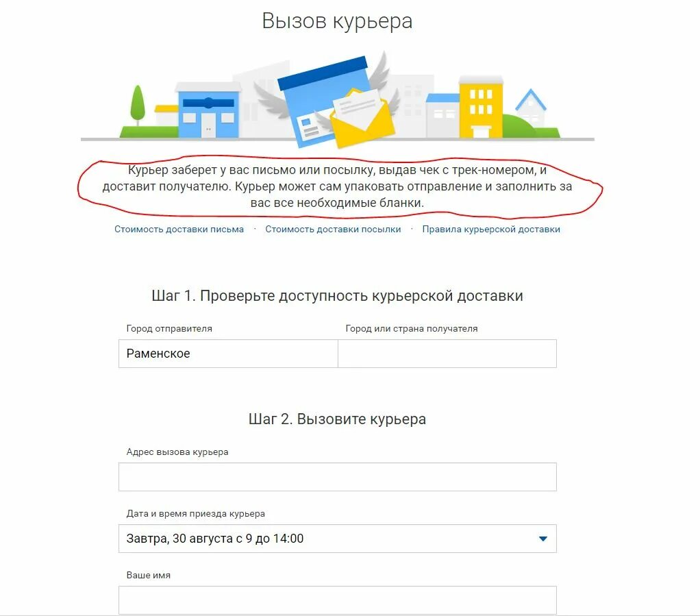Click the dropdown arrow in date field

tap(543, 539)
